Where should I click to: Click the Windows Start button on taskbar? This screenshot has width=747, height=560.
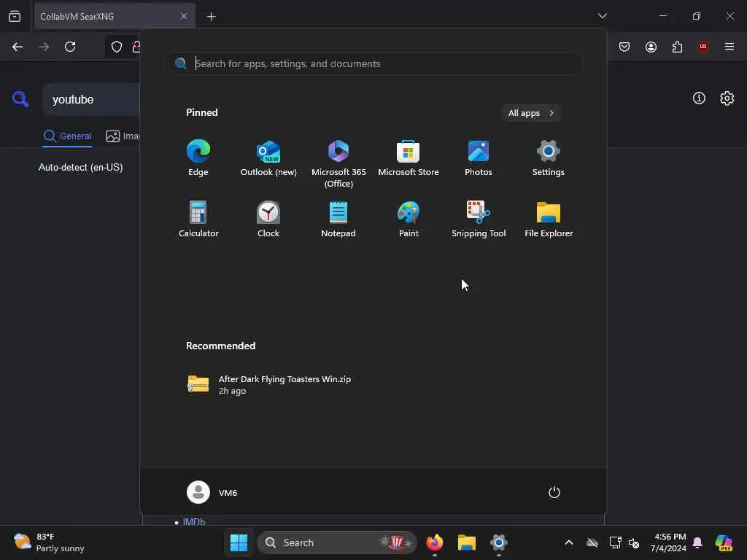pos(239,542)
